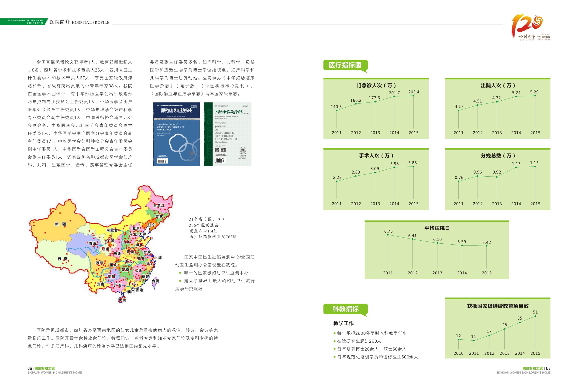The height and width of the screenshot is (392, 578).
Task: Click the 6.10 data value
Action: (437, 239)
